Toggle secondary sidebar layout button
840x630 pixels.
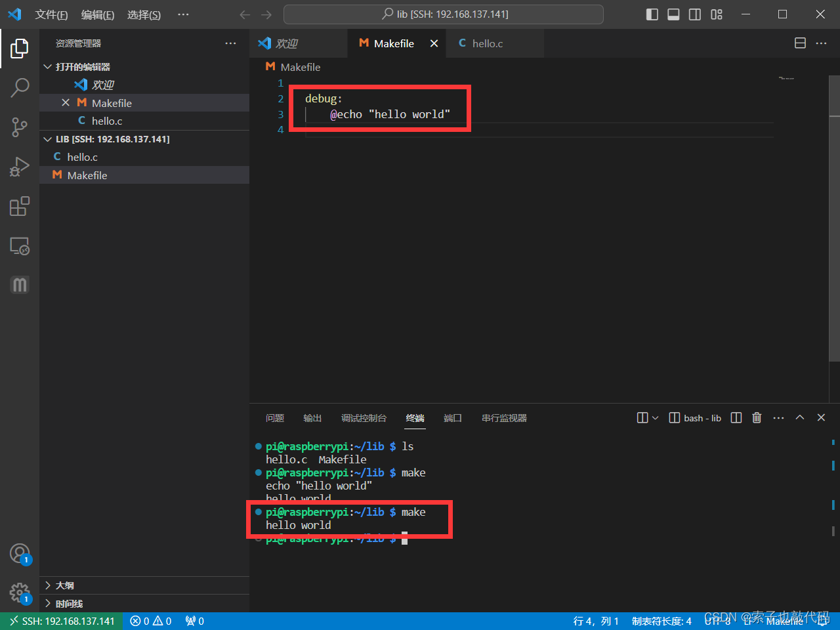coord(695,14)
